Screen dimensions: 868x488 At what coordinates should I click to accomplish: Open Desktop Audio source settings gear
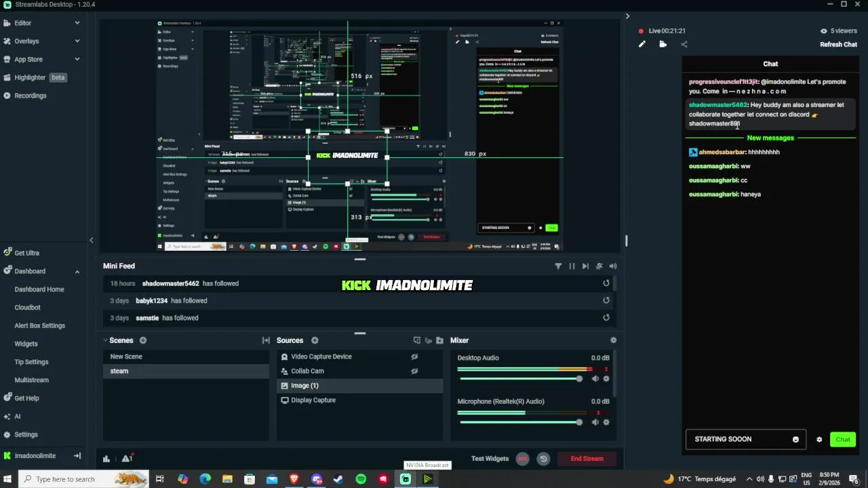click(x=606, y=379)
